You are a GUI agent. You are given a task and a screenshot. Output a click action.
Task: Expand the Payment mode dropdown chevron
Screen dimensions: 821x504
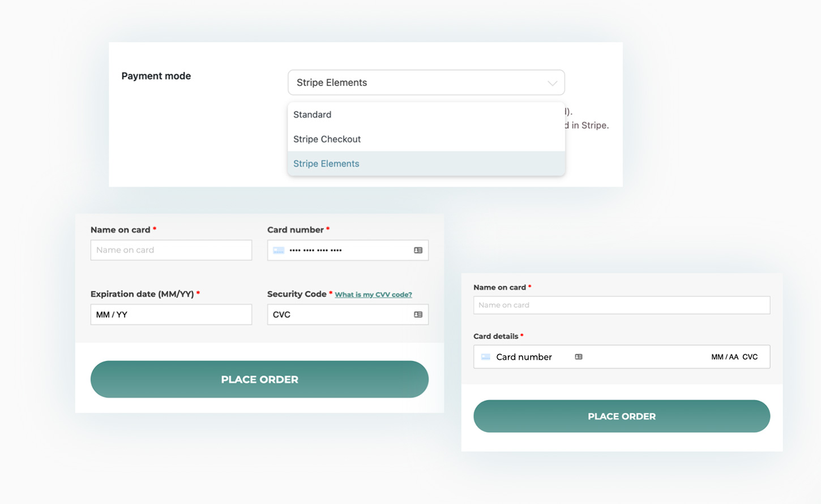[x=552, y=83]
